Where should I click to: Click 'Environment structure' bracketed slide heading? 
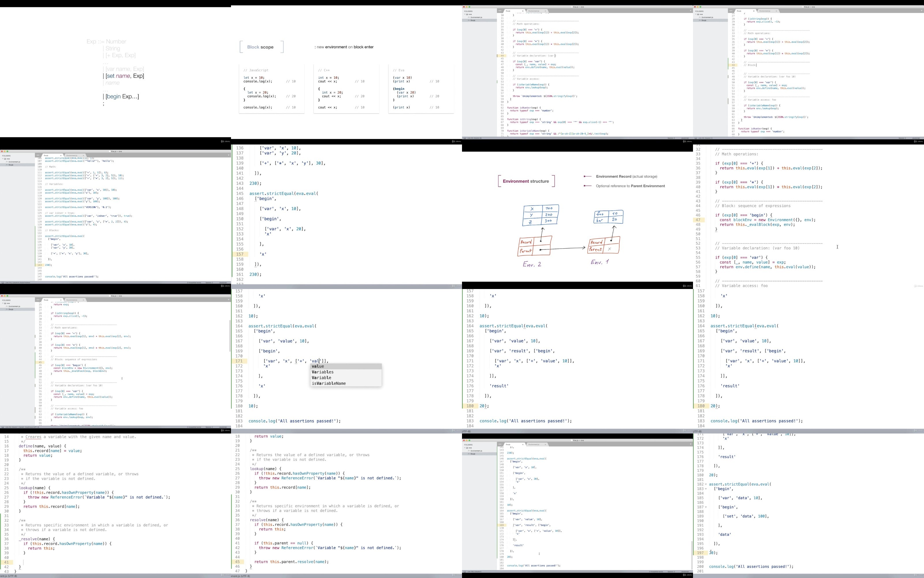526,181
